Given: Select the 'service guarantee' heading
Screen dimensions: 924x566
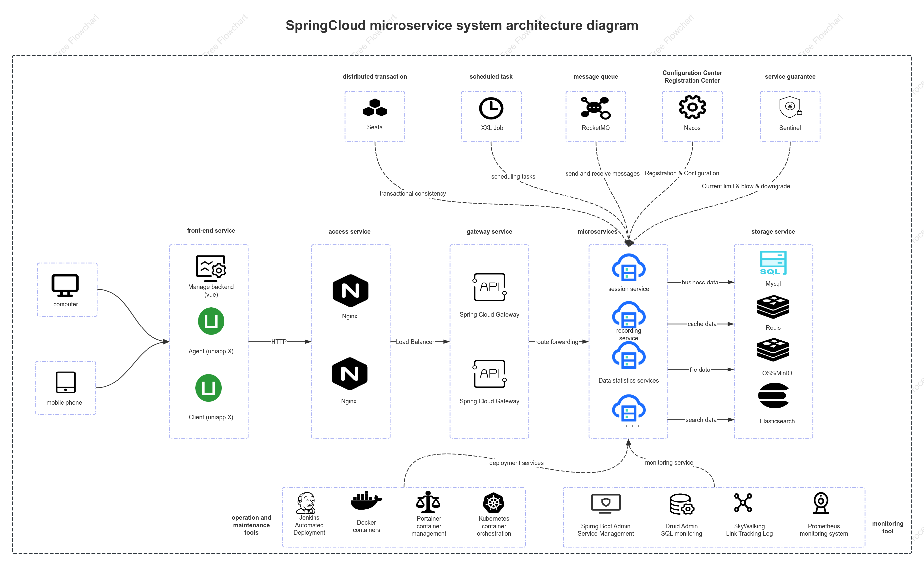Looking at the screenshot, I should (790, 76).
